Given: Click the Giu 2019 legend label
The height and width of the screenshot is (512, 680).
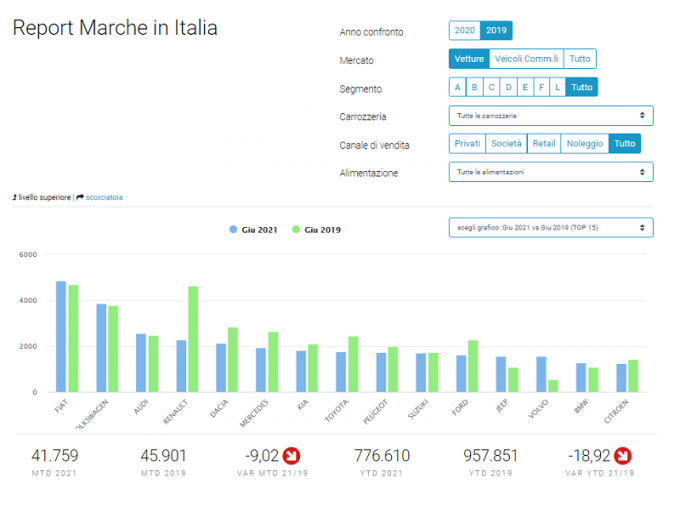Looking at the screenshot, I should click(323, 230).
